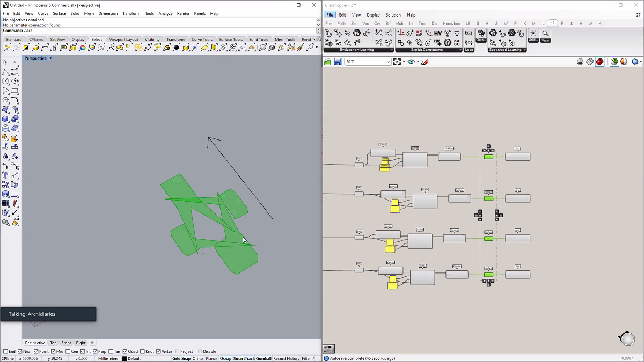The height and width of the screenshot is (362, 644).
Task: Open the 52% zoom level dropdown
Action: 388,62
